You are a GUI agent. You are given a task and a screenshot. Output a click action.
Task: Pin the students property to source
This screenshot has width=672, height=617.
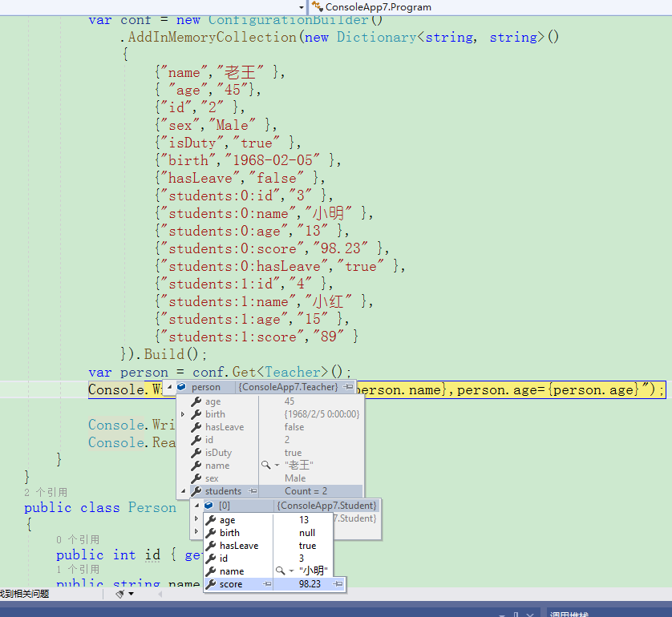pos(253,491)
